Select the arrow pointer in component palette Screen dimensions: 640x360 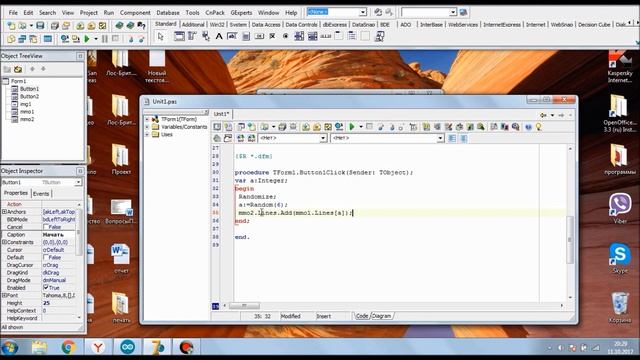(x=160, y=36)
